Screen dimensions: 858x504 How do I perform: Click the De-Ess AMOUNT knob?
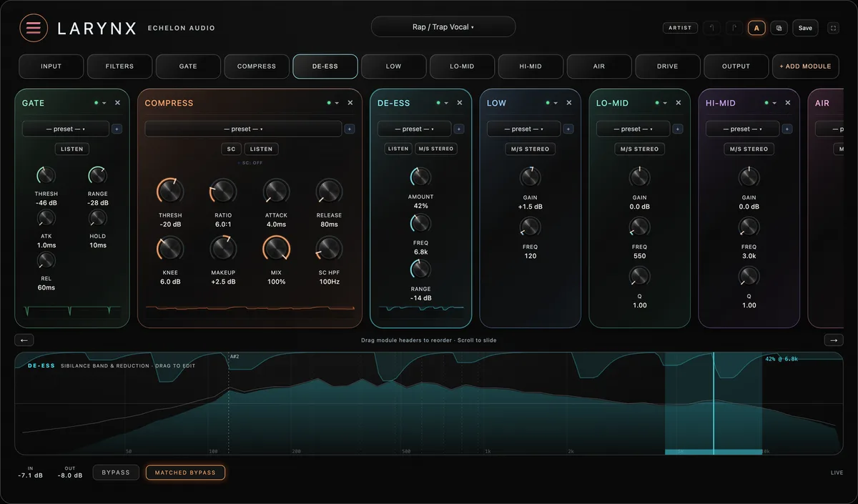[421, 177]
